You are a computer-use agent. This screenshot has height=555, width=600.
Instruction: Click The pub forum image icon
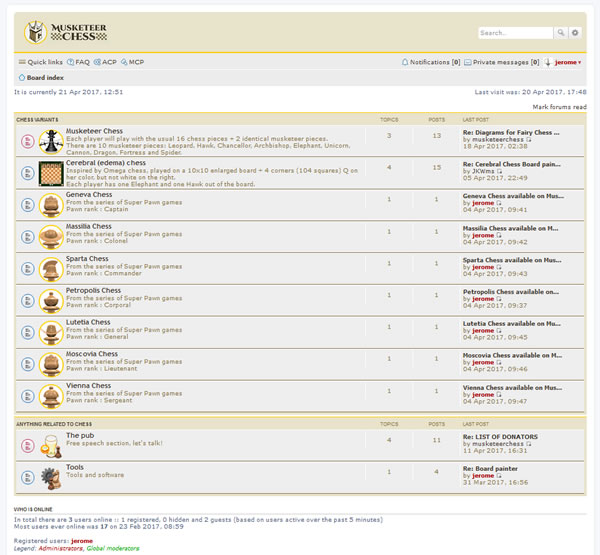50,445
